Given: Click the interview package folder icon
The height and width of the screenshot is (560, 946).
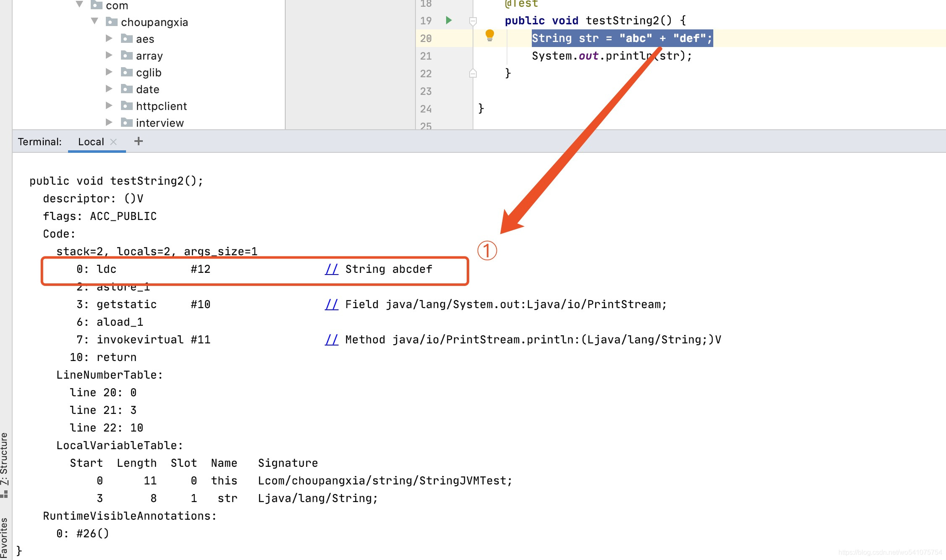Looking at the screenshot, I should tap(127, 123).
